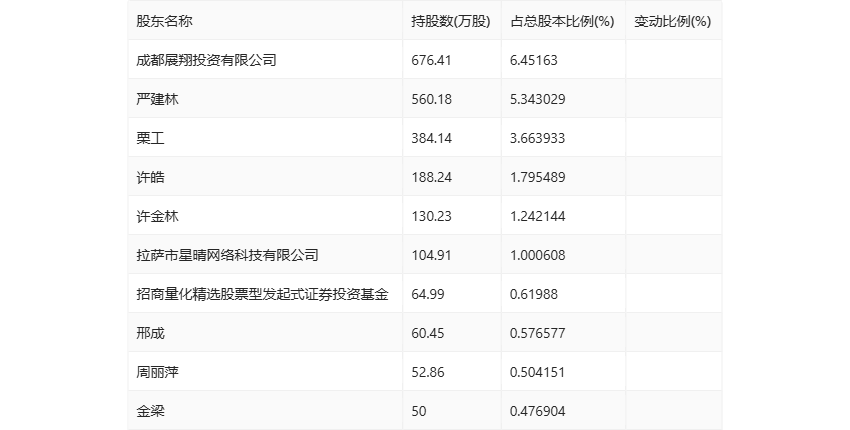Click holding value 52.86
850x430 pixels.
coord(428,373)
